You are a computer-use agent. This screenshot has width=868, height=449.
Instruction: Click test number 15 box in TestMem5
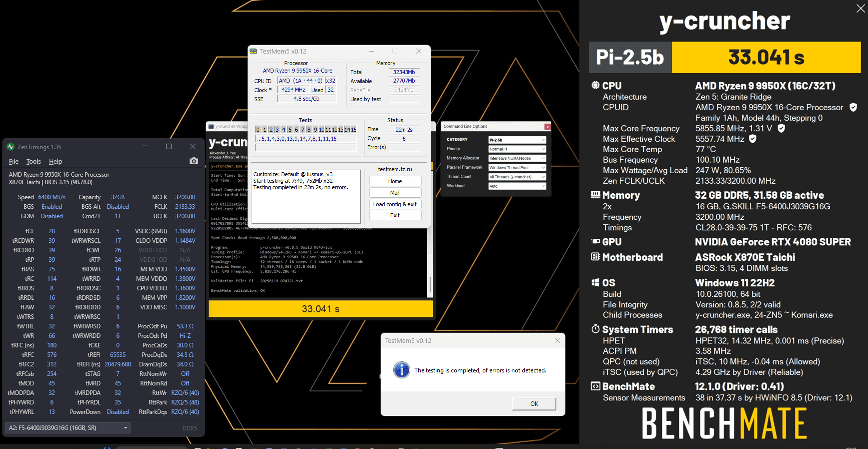[x=354, y=130]
